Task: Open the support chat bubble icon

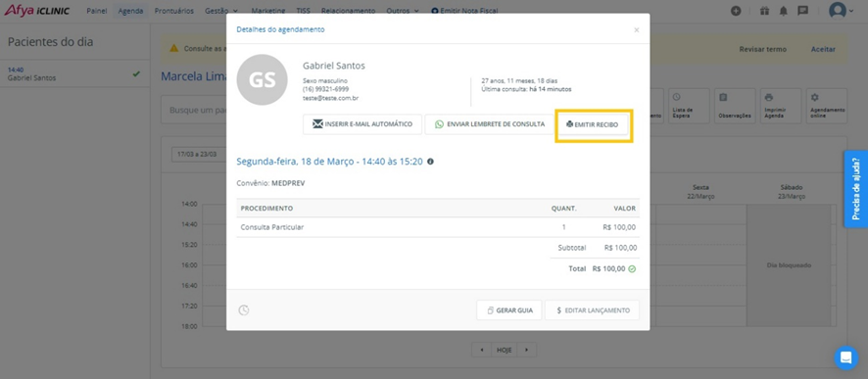Action: tap(845, 358)
